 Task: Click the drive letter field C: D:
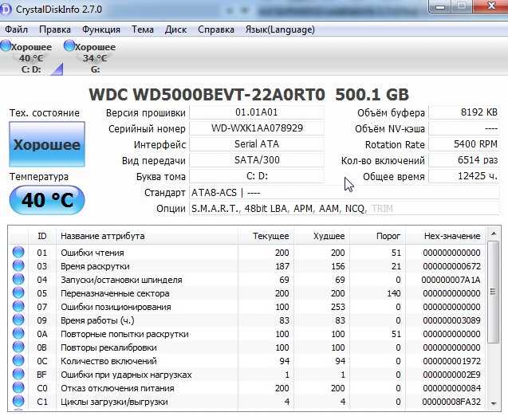click(x=257, y=176)
